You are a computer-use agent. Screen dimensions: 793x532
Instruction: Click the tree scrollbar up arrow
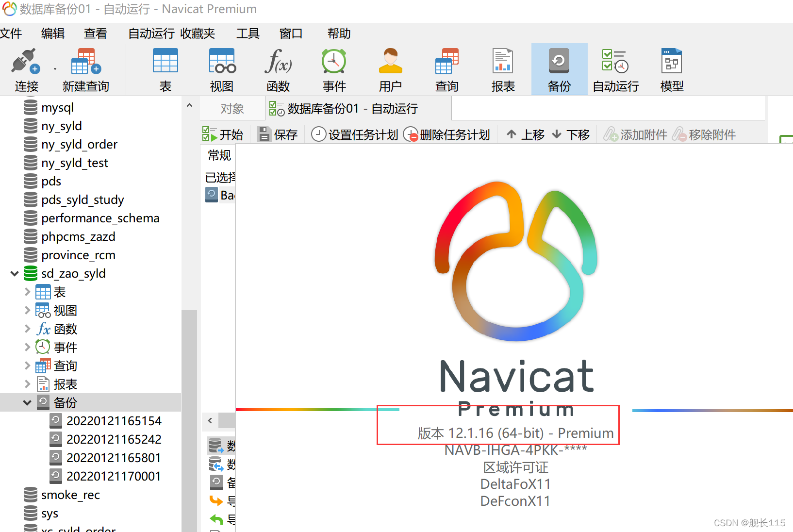point(190,105)
